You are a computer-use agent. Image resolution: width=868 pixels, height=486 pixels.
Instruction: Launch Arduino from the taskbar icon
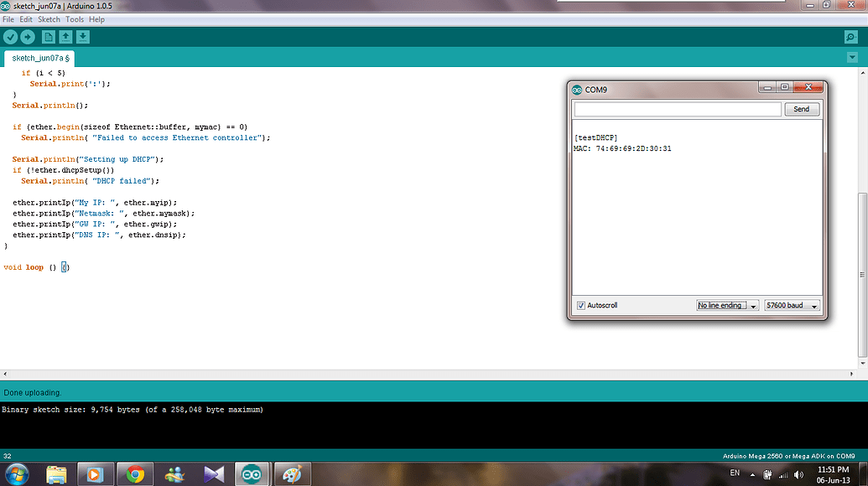tap(252, 473)
